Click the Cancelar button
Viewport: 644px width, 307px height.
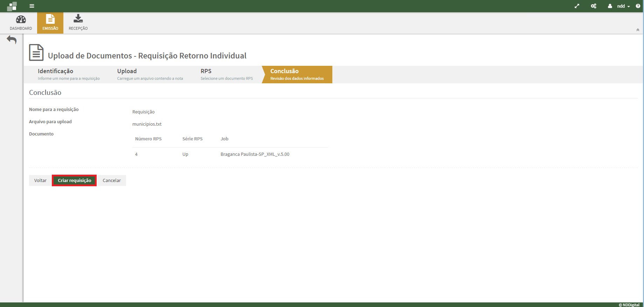coord(112,180)
